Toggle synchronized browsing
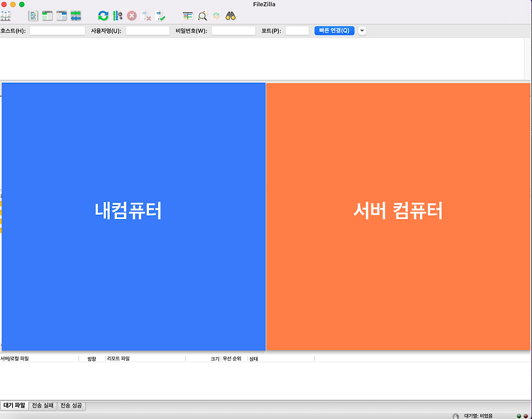Screen dimensions: 532x419 tap(216, 16)
